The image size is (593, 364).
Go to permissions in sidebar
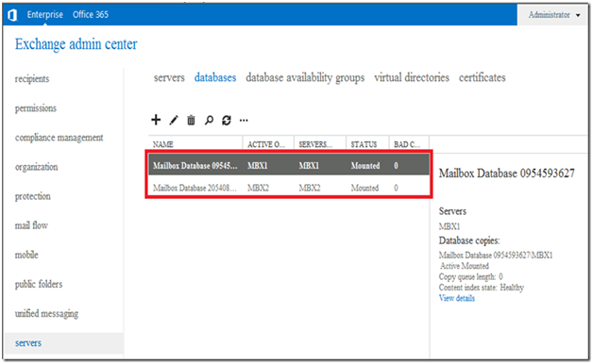[x=36, y=108]
